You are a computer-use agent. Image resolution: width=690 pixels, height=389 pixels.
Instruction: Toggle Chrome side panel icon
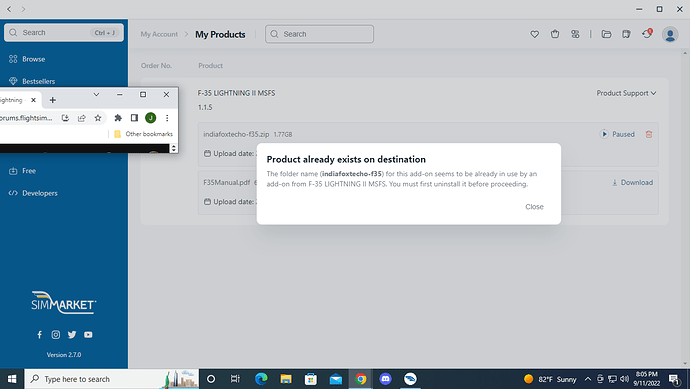point(134,118)
